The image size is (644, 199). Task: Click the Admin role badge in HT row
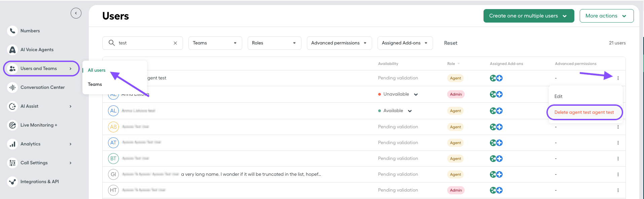click(x=456, y=190)
